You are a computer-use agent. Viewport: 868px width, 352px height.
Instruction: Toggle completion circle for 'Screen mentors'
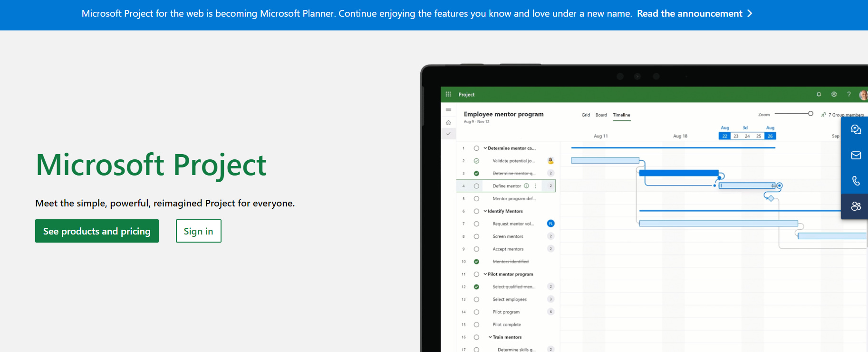tap(476, 236)
